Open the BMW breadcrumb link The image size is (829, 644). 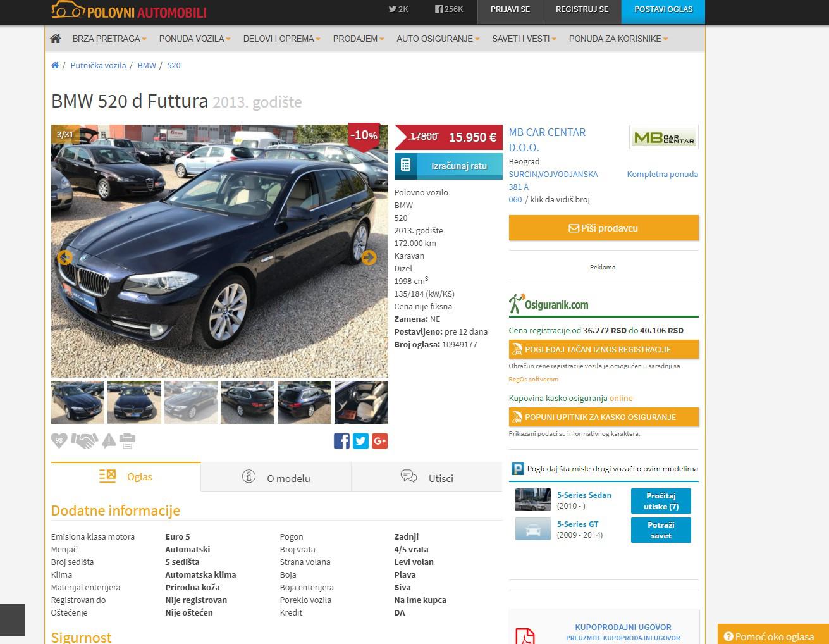147,65
